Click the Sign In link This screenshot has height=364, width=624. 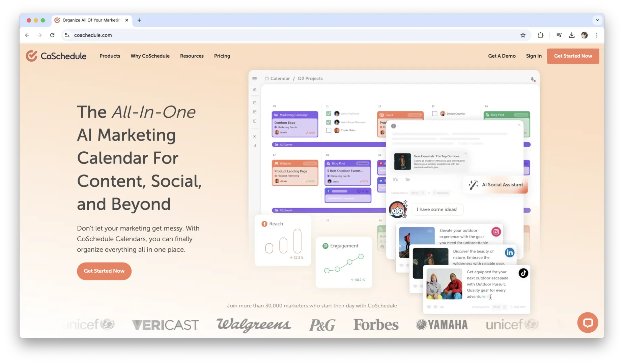534,56
